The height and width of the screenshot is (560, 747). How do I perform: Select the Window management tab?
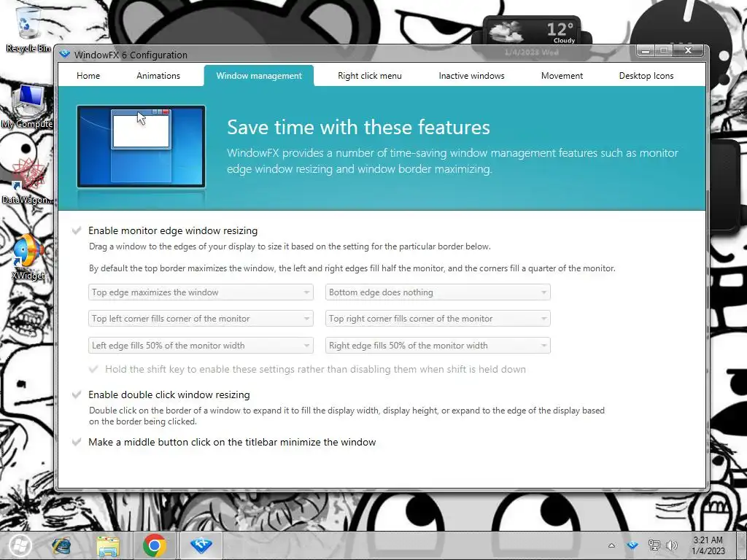259,76
